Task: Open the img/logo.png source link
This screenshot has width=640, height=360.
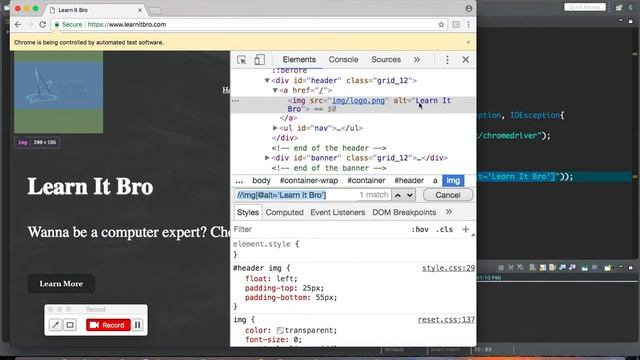Action: 358,100
